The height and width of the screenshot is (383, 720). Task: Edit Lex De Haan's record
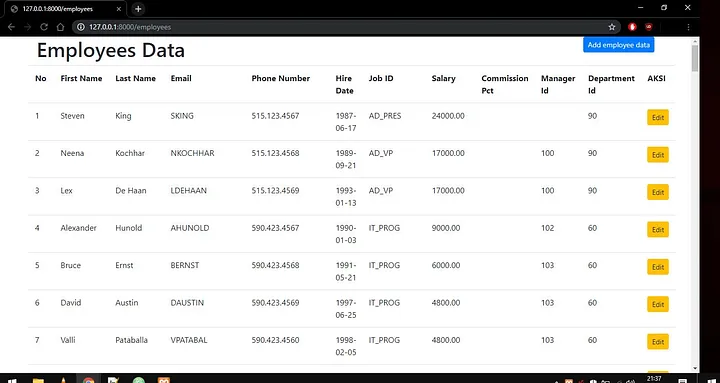658,192
